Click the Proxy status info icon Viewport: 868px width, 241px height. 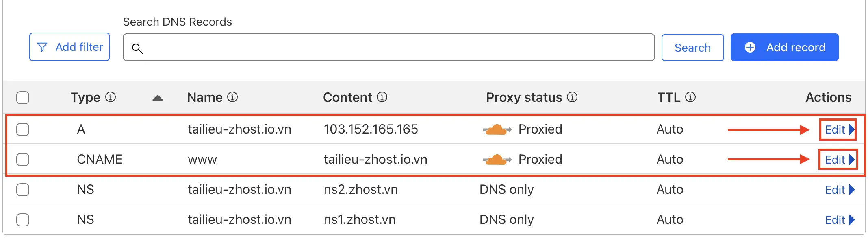pyautogui.click(x=572, y=97)
